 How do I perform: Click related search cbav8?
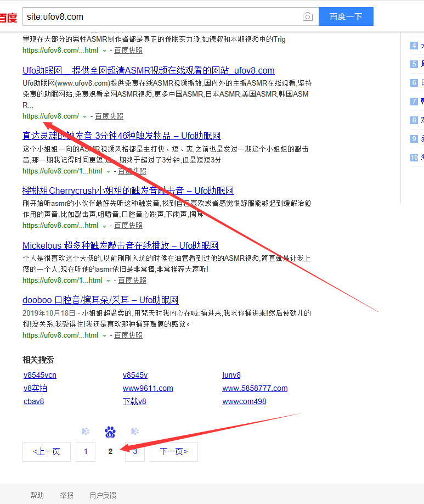(33, 401)
